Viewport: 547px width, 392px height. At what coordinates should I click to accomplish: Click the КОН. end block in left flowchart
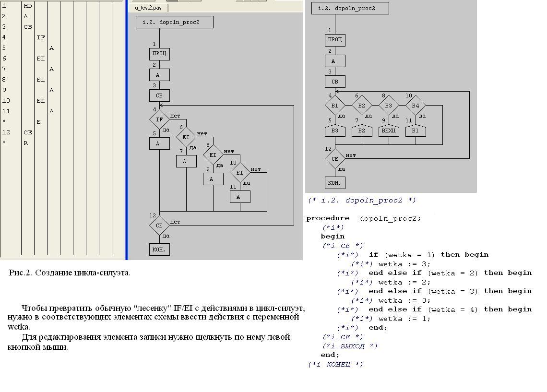(x=159, y=249)
